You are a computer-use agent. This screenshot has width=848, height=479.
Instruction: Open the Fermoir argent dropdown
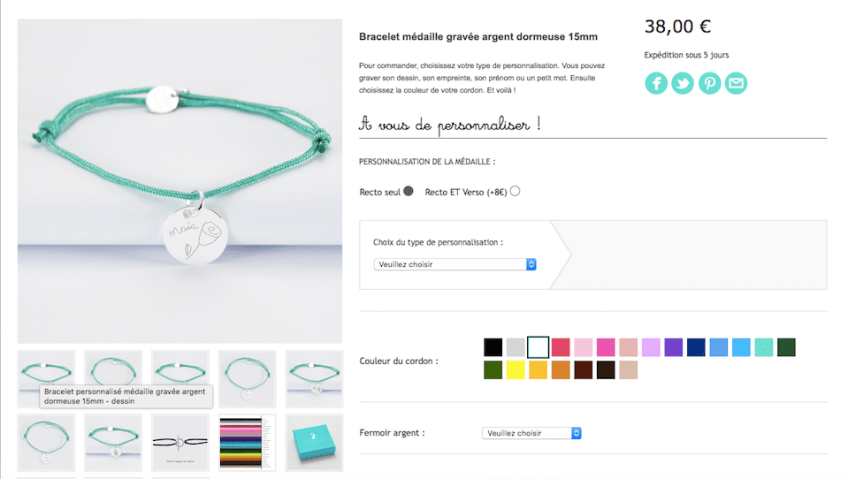(532, 433)
